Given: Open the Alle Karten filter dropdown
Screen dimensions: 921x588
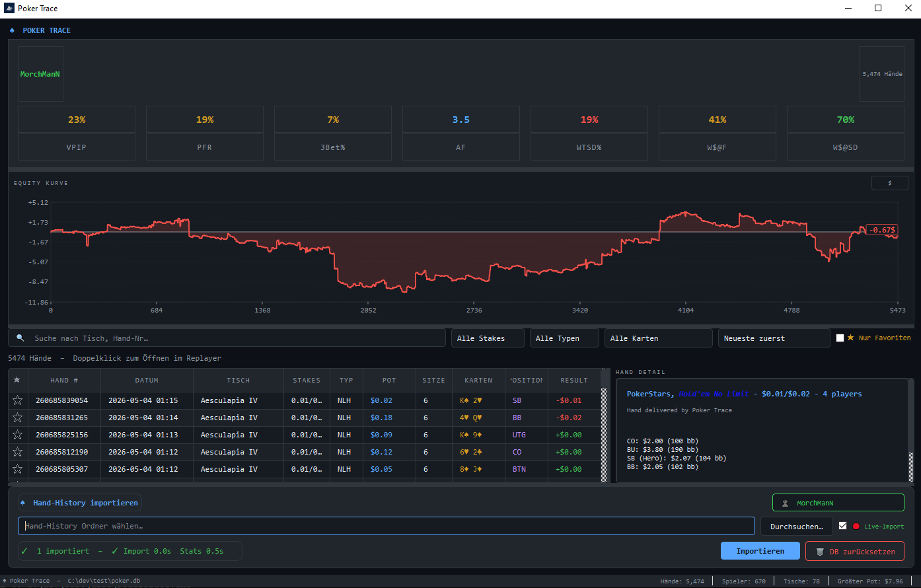Looking at the screenshot, I should coord(658,338).
